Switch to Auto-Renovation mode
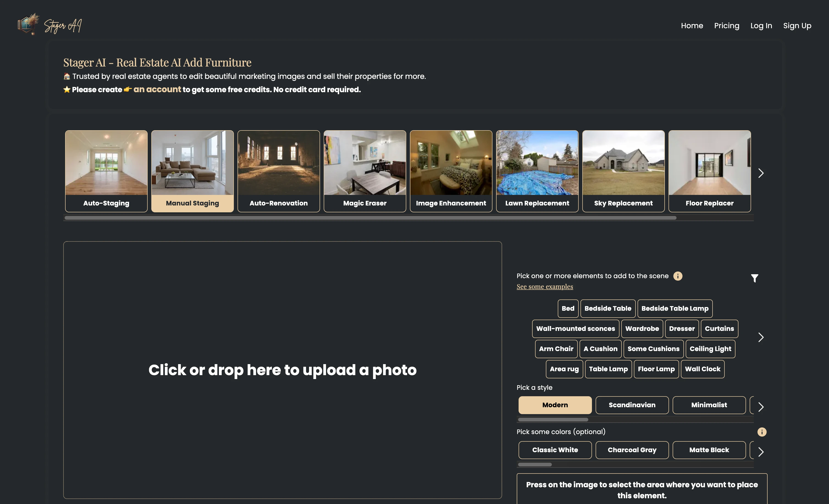Screen dimensions: 829x504 pos(279,171)
